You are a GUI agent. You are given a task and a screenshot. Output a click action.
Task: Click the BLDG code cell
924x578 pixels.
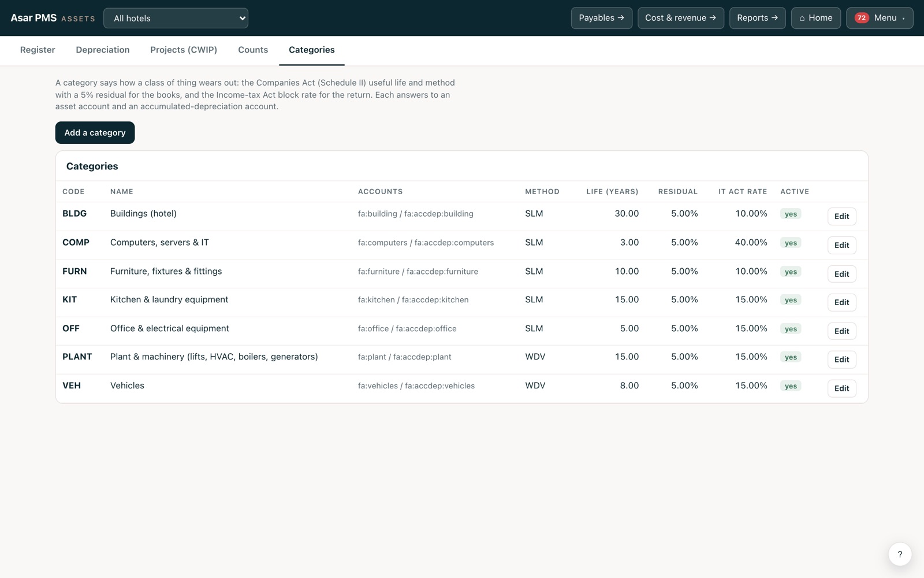74,213
